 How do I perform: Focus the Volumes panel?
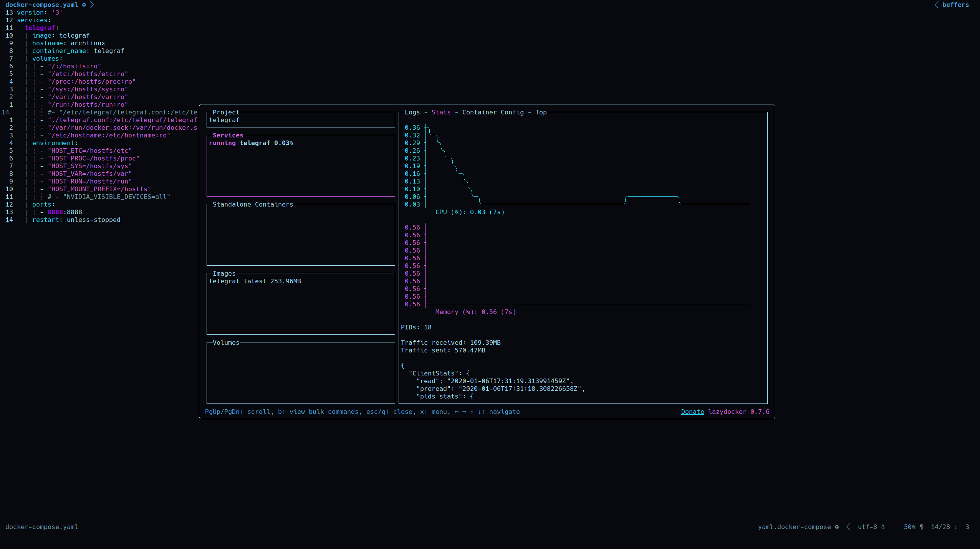[300, 372]
